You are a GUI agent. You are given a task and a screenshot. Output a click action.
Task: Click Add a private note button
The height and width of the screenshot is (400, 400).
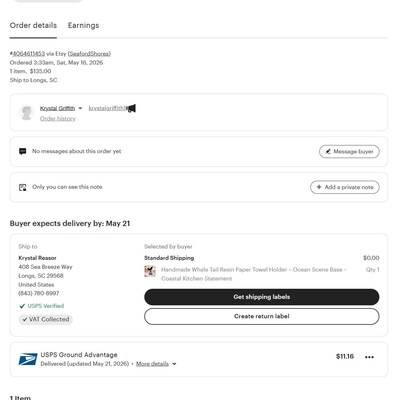345,187
